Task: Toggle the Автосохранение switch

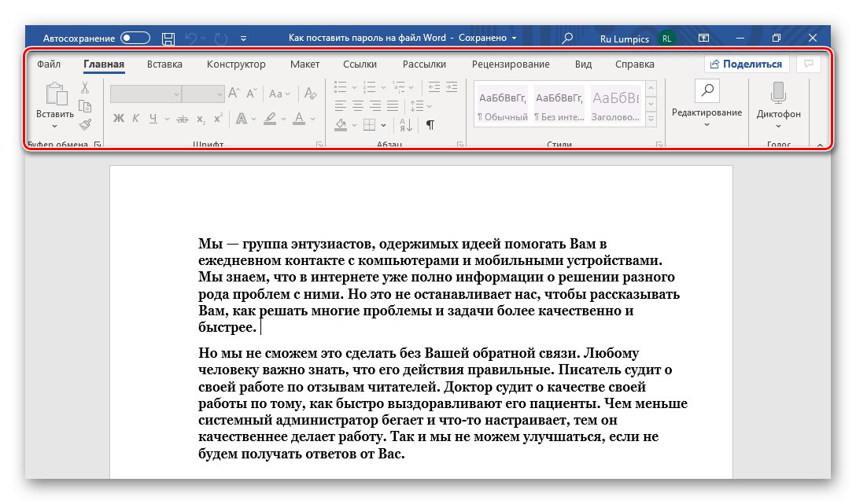Action: click(x=134, y=37)
